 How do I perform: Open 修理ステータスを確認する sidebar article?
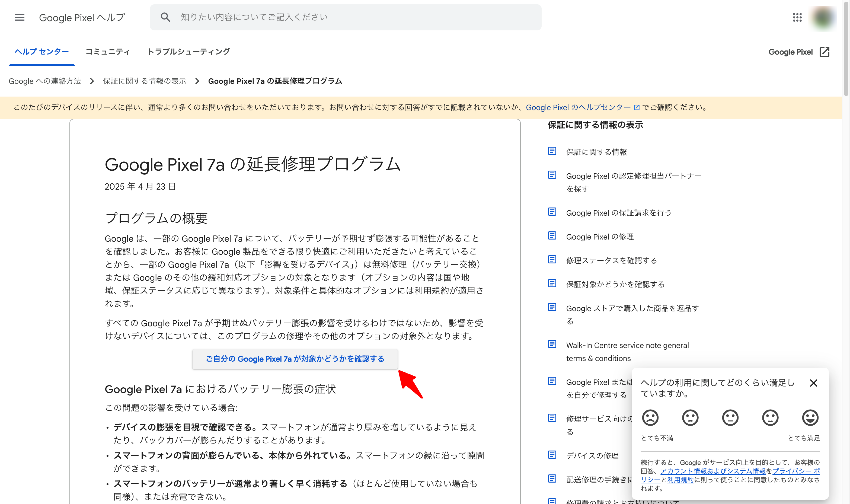click(x=612, y=260)
